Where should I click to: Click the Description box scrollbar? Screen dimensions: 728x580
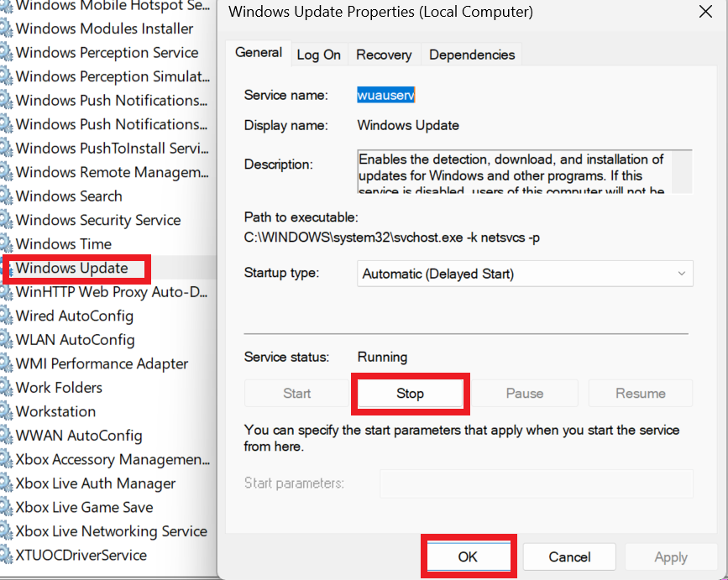pyautogui.click(x=682, y=172)
